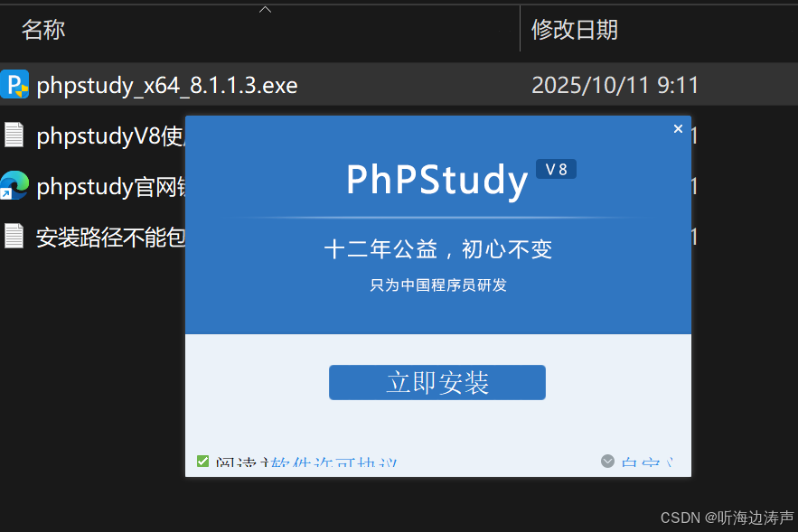Click the document icon for 安装路径不能包 file
798x532 pixels.
[14, 237]
